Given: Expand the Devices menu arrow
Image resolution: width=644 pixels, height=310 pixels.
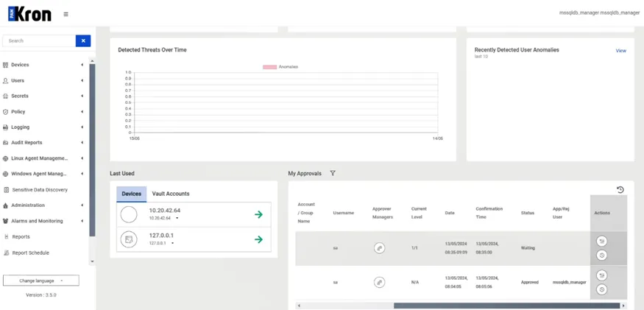Looking at the screenshot, I should tap(82, 65).
